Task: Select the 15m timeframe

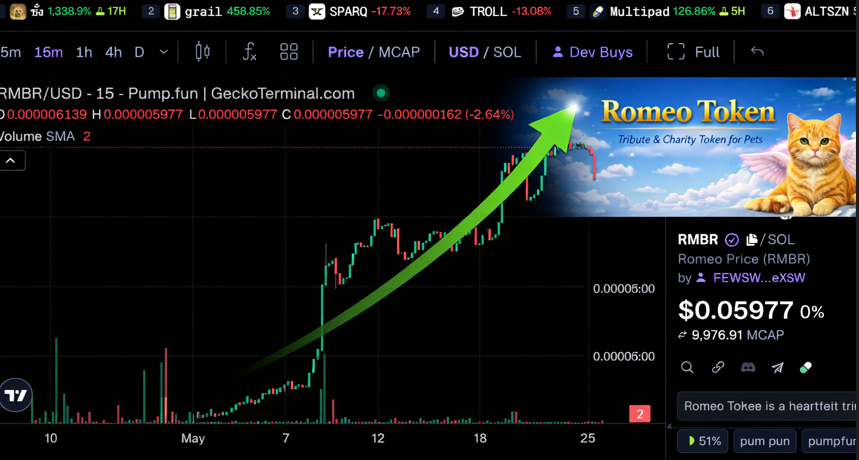Action: 48,53
